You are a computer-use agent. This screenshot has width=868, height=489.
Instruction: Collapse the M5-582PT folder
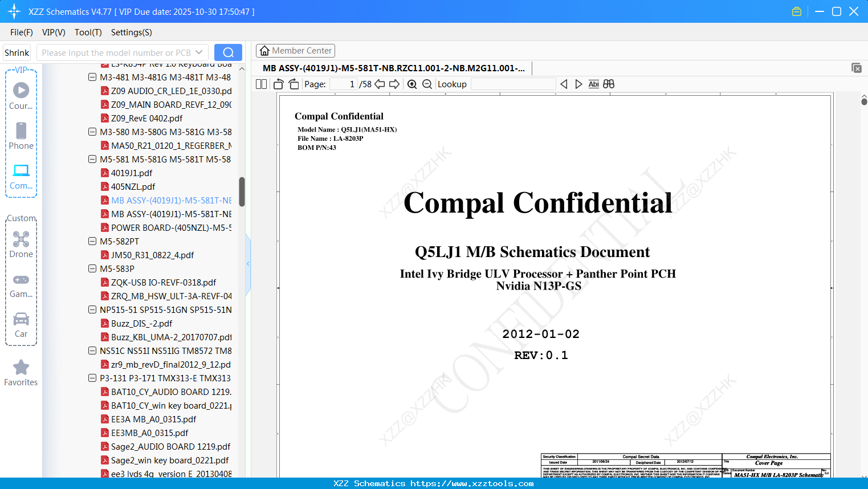point(92,241)
